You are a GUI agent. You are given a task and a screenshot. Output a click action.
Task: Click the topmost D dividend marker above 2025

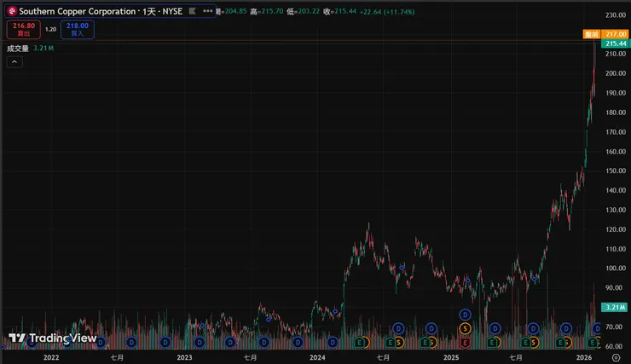point(465,315)
